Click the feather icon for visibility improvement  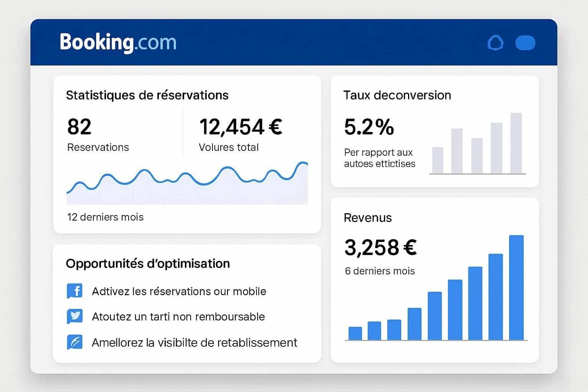(x=75, y=342)
